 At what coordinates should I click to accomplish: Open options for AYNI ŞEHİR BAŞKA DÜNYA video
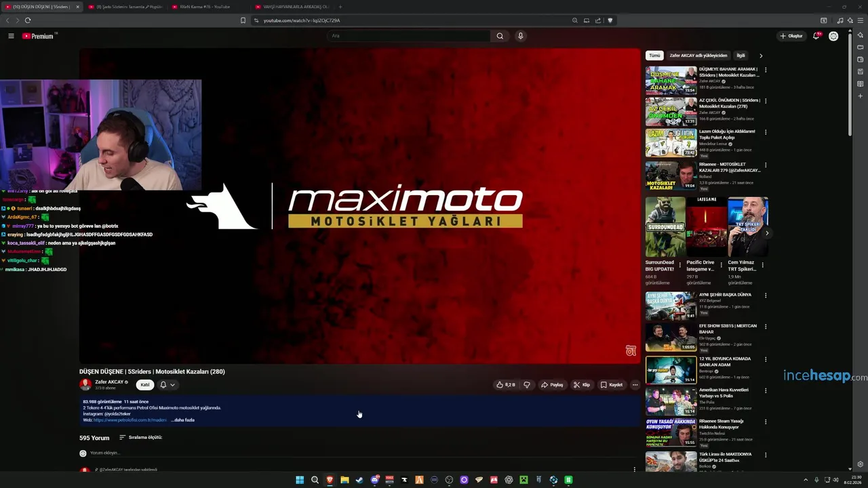[x=766, y=296]
